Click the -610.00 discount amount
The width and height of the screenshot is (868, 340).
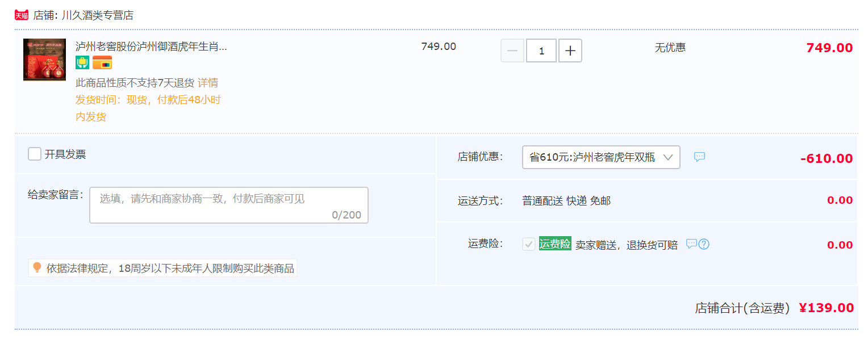pyautogui.click(x=827, y=158)
